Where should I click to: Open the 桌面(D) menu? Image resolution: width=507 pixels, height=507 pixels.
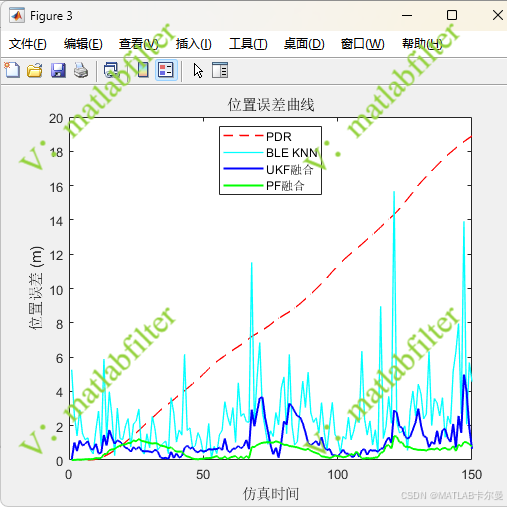(x=304, y=44)
